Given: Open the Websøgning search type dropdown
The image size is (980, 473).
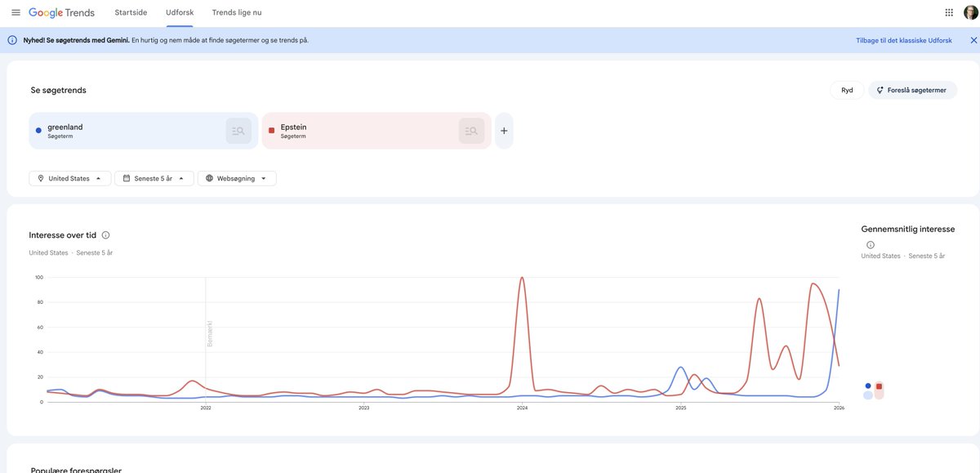Looking at the screenshot, I should 237,178.
